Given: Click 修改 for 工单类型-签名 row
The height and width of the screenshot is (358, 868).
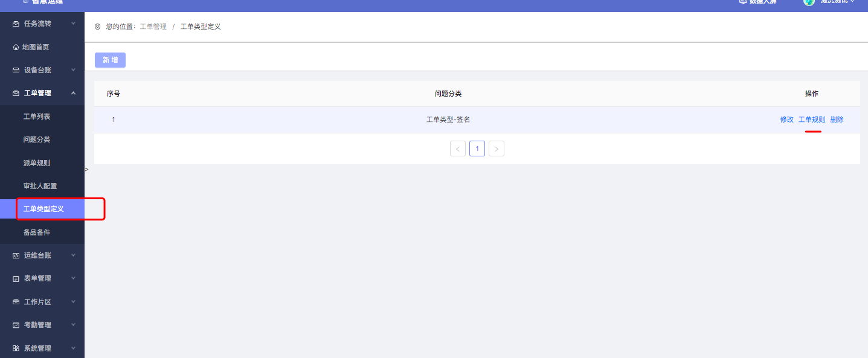Looking at the screenshot, I should point(786,120).
